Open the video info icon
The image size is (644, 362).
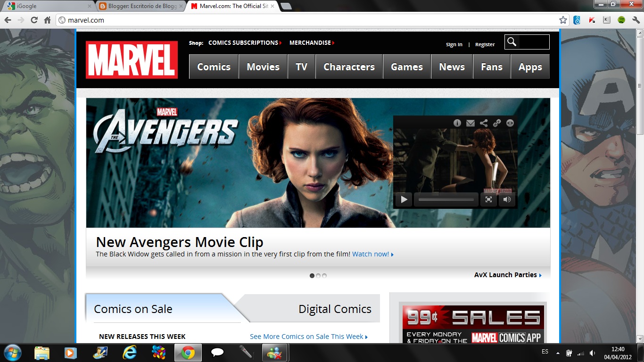click(x=457, y=123)
